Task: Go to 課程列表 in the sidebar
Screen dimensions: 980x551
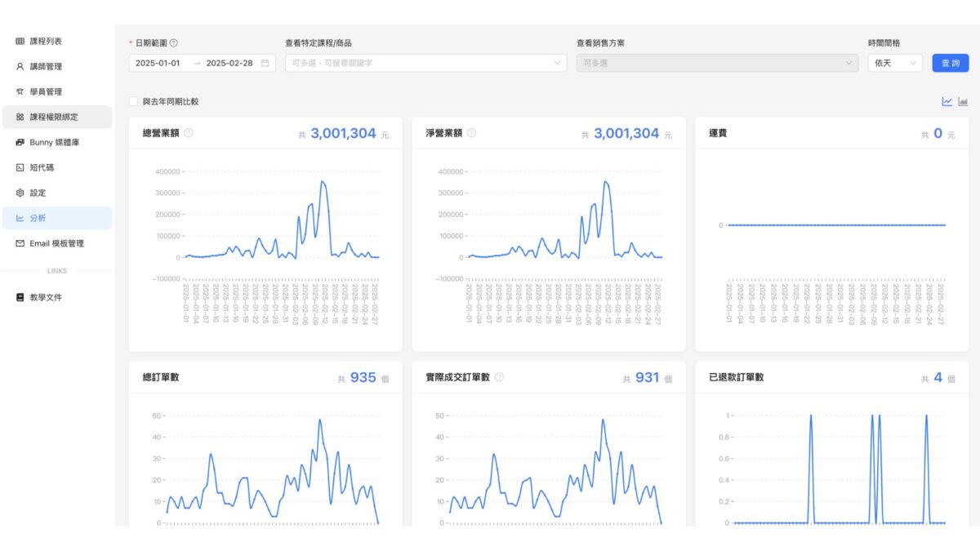Action: pos(46,41)
